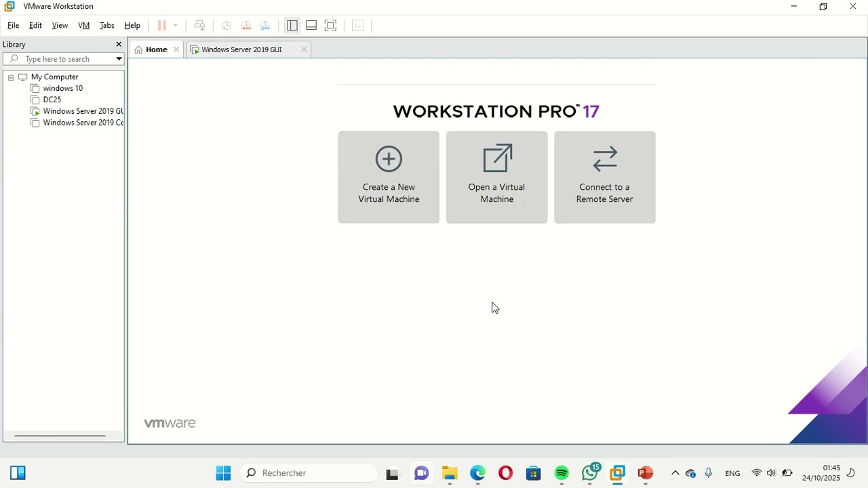Close the Home tab
The height and width of the screenshot is (488, 868).
pyautogui.click(x=176, y=49)
